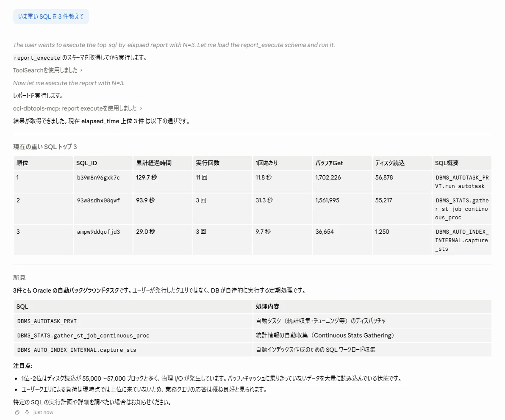
Task: Click the italic 'Now let me execute the report' note
Action: [x=69, y=83]
